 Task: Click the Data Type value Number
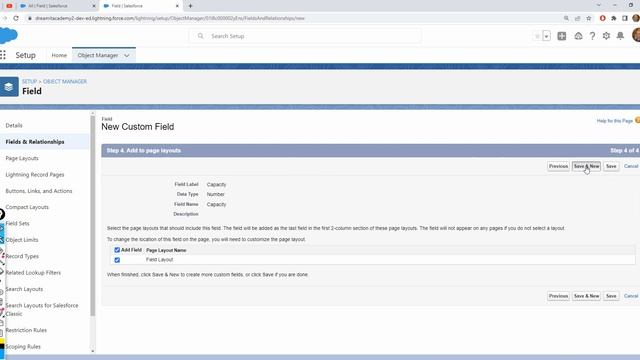point(216,194)
